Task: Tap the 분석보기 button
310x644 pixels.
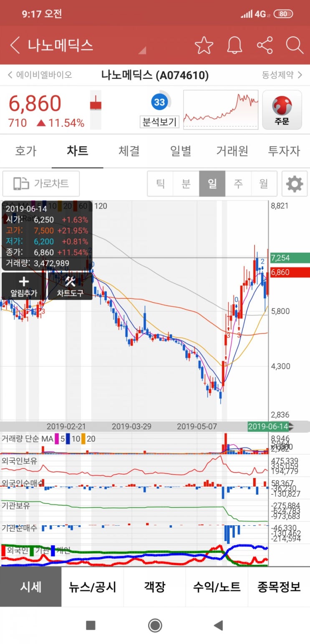Action: tap(159, 122)
